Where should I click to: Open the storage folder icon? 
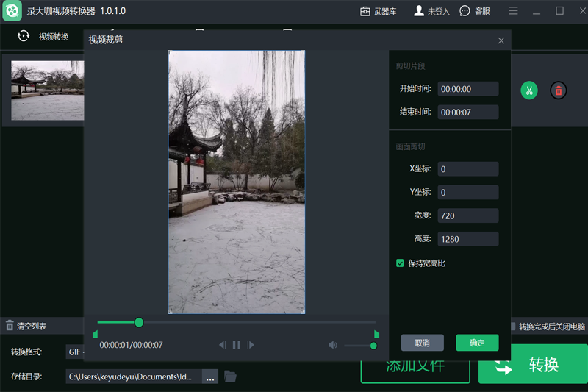point(230,377)
